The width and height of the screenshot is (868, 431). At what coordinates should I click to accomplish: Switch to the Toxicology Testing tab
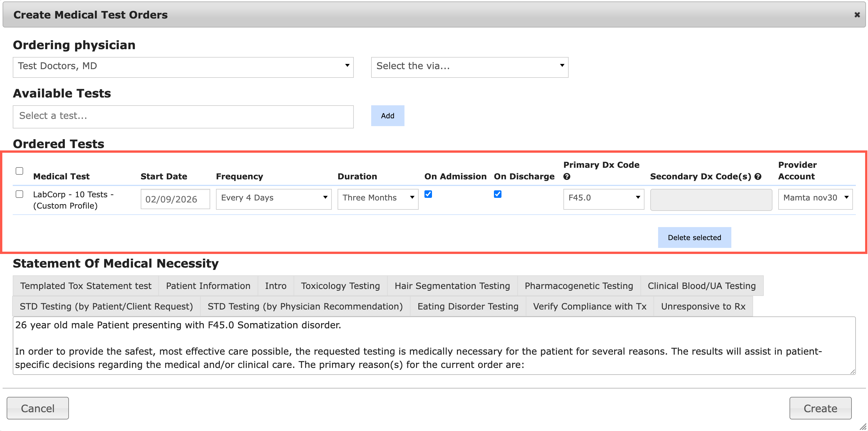pyautogui.click(x=340, y=286)
